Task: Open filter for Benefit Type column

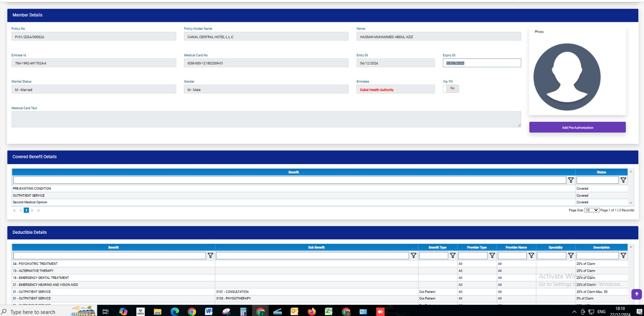Action: pyautogui.click(x=452, y=256)
